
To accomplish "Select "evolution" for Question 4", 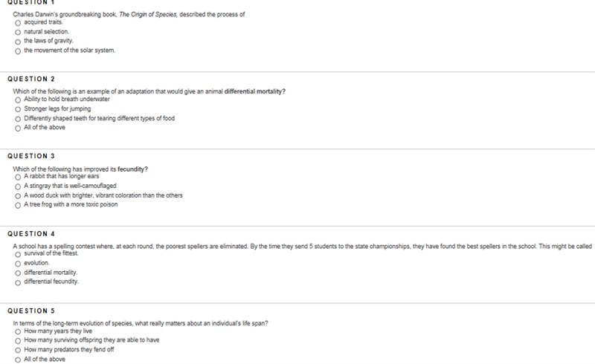I will 18,264.
